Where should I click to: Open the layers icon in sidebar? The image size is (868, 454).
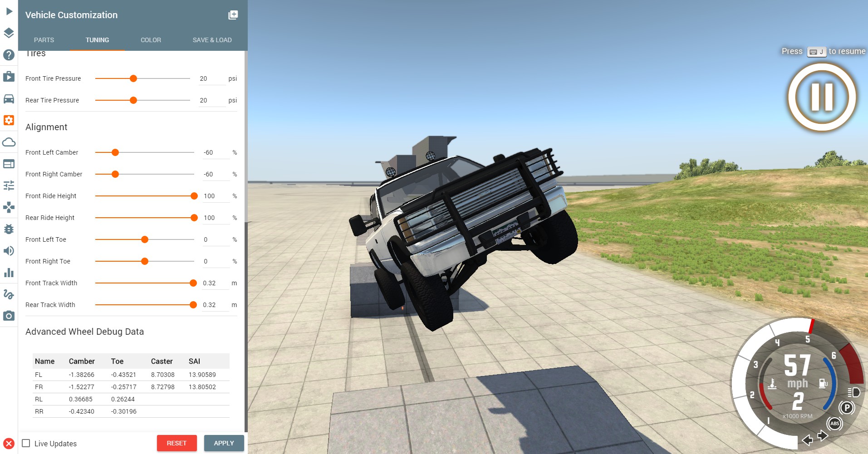point(9,33)
